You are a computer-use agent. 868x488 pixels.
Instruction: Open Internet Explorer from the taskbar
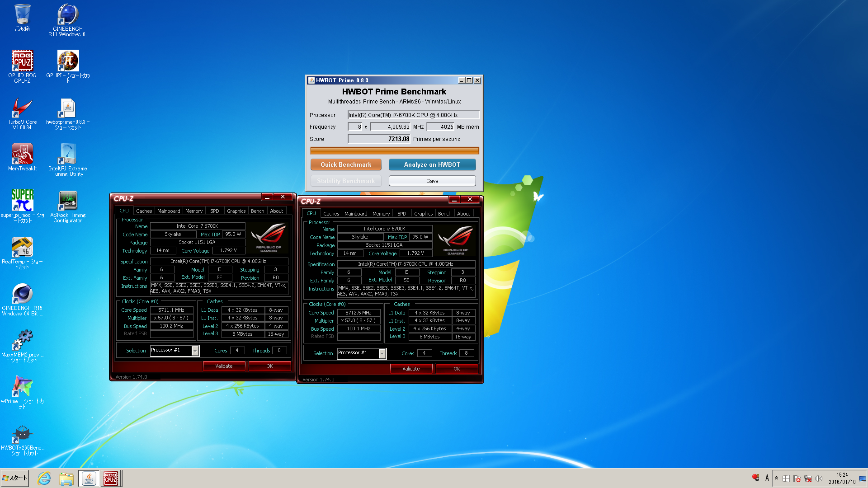[x=44, y=479]
